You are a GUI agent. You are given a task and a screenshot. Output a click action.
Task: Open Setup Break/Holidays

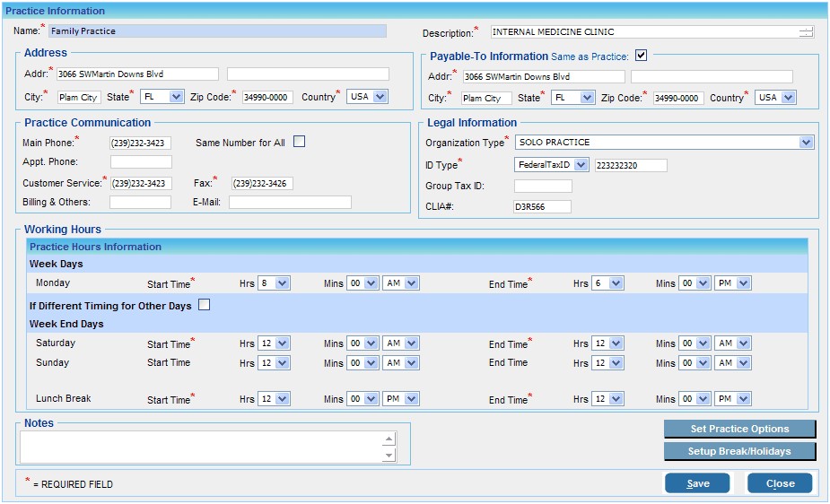[739, 451]
